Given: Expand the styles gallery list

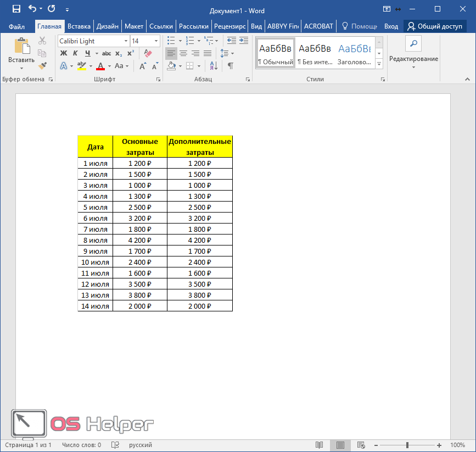Looking at the screenshot, I should [x=379, y=64].
